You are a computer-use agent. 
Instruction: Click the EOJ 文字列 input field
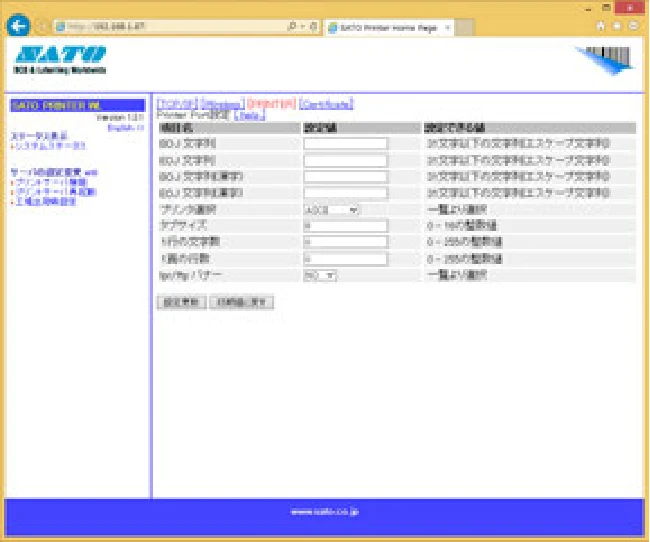(x=345, y=160)
